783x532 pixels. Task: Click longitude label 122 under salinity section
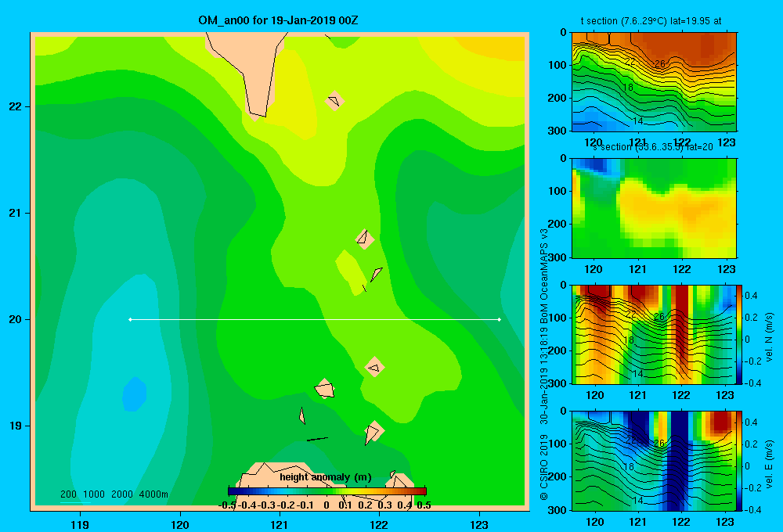[682, 269]
